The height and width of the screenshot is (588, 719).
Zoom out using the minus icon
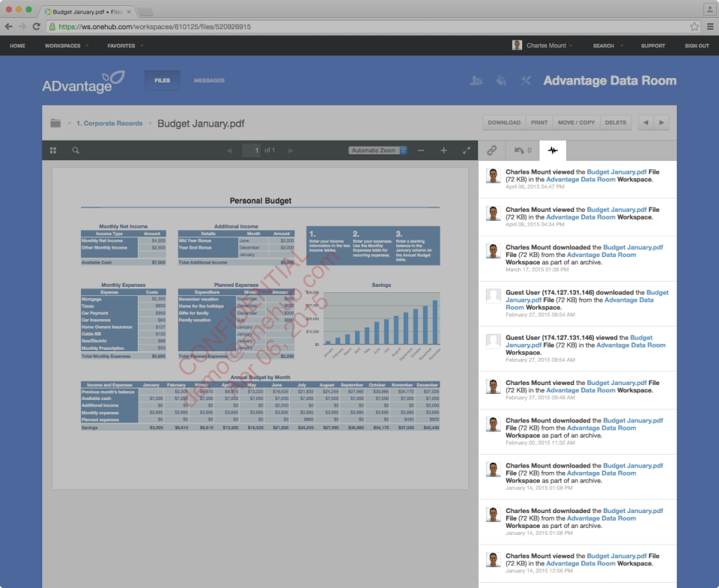coord(421,150)
